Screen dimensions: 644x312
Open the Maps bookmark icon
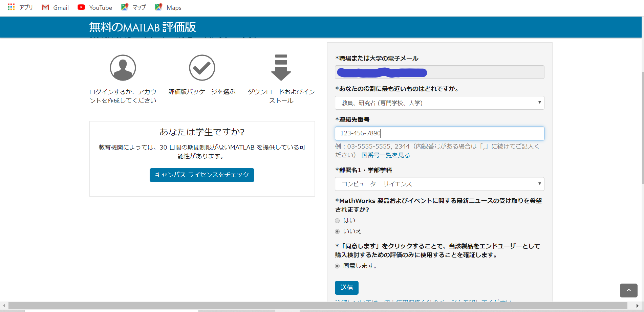(158, 7)
